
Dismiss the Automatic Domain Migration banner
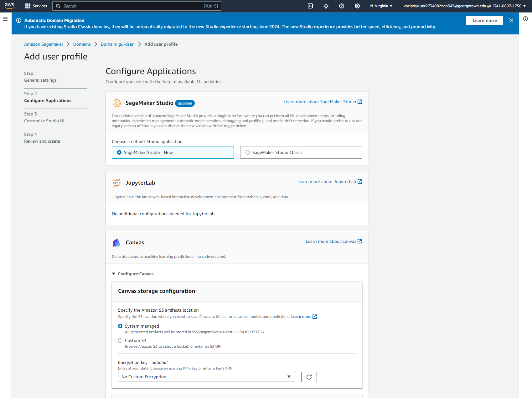point(511,20)
